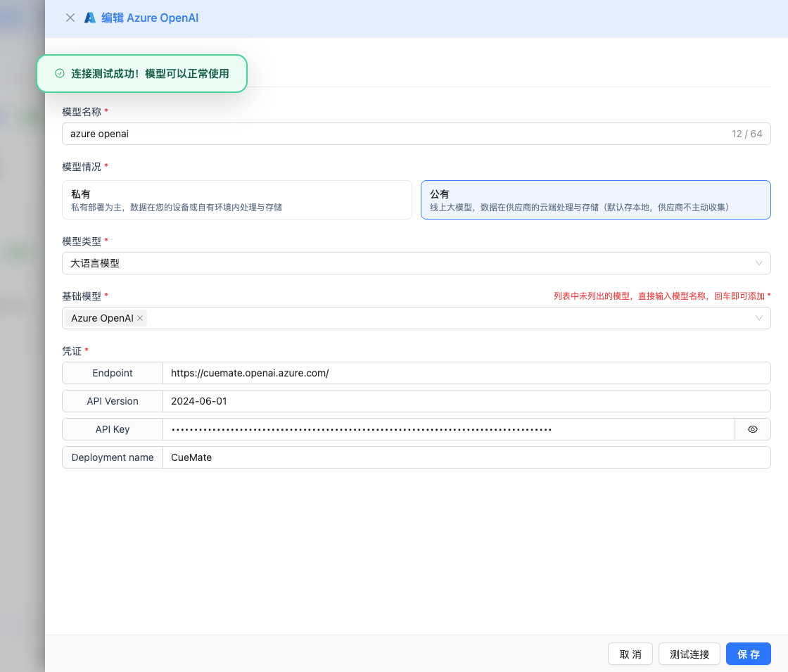Focus the 模型名称 input field
The image size is (788, 672).
pyautogui.click(x=394, y=134)
